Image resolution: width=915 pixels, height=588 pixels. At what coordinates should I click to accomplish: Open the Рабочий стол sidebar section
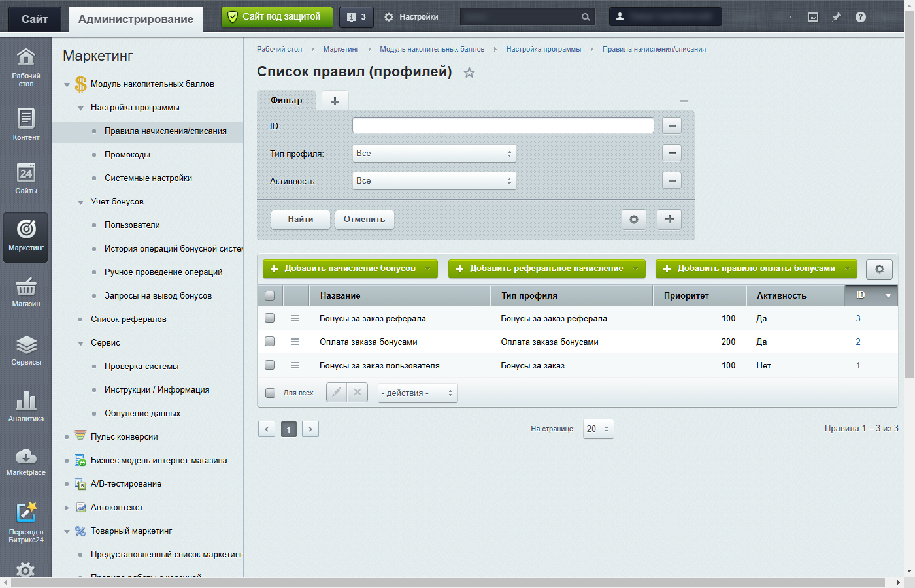click(25, 67)
